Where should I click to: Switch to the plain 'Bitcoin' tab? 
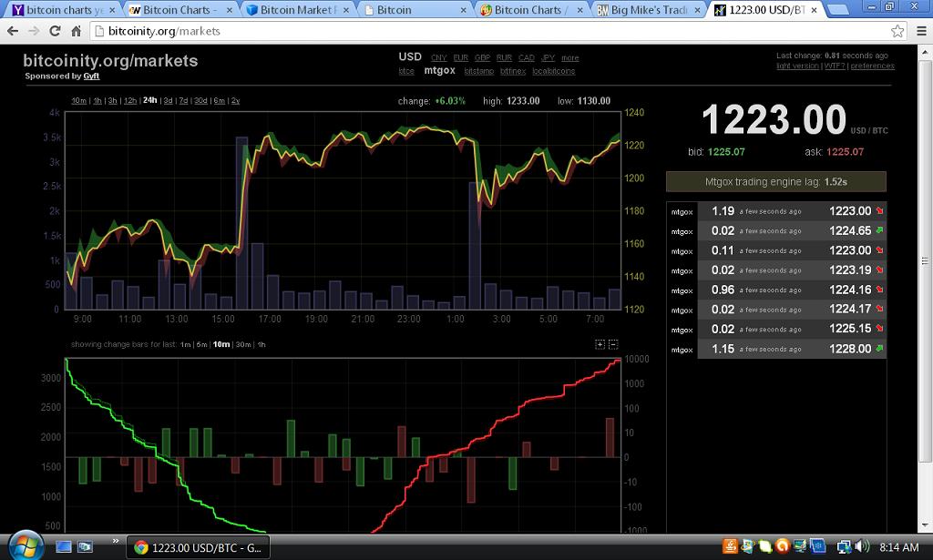coord(413,10)
